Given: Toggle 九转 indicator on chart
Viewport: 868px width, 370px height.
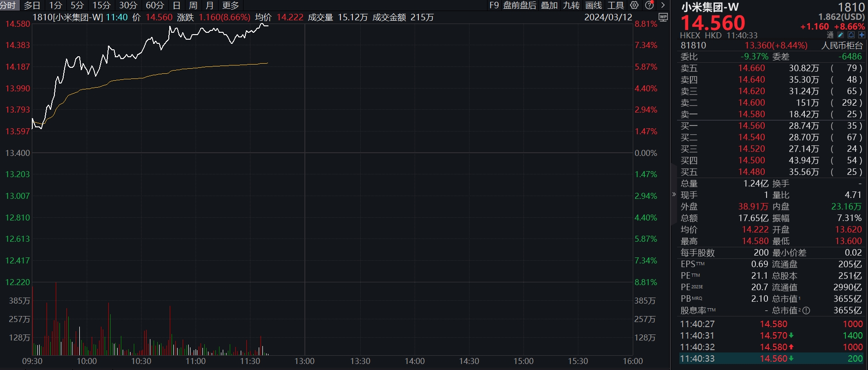Looking at the screenshot, I should pos(571,5).
